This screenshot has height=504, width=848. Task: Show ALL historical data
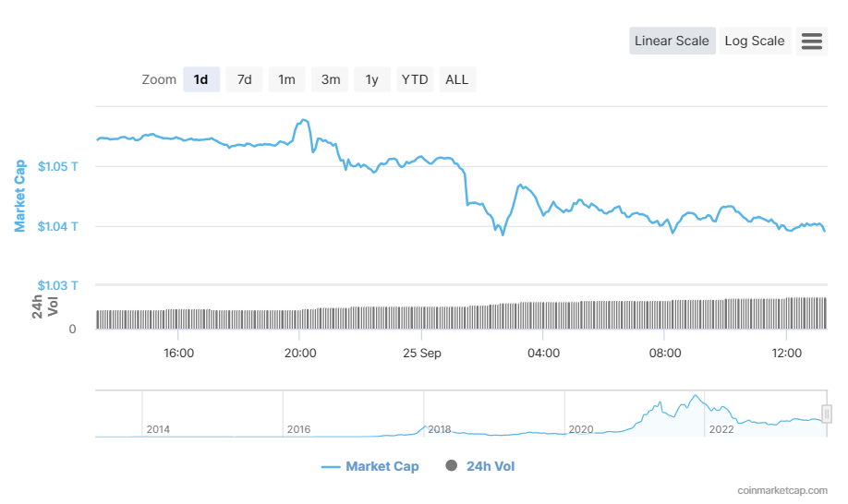(456, 79)
